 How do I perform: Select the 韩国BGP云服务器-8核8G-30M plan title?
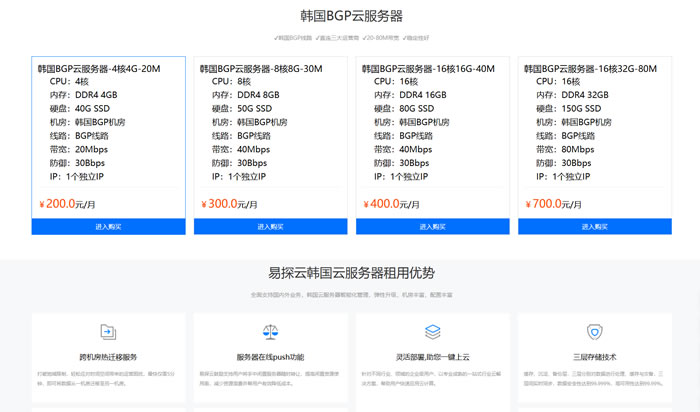point(261,69)
